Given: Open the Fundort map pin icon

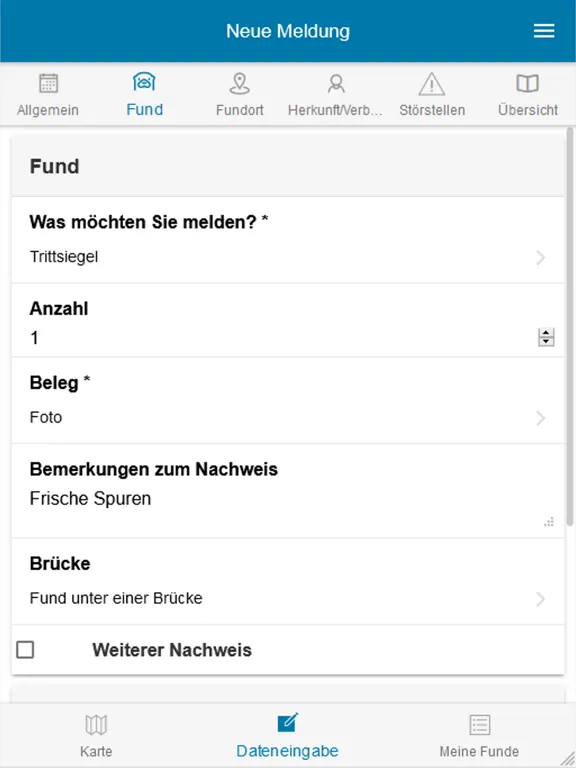Looking at the screenshot, I should pyautogui.click(x=240, y=83).
